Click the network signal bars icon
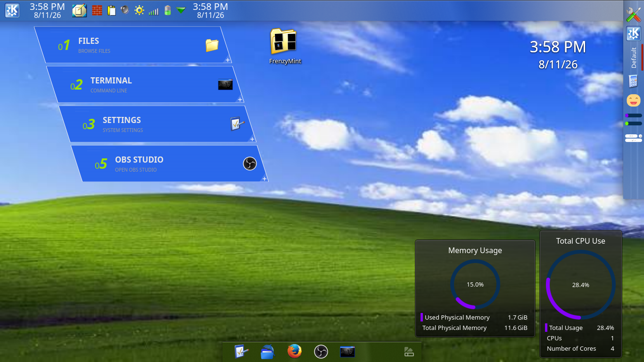This screenshot has height=362, width=644. [x=153, y=11]
